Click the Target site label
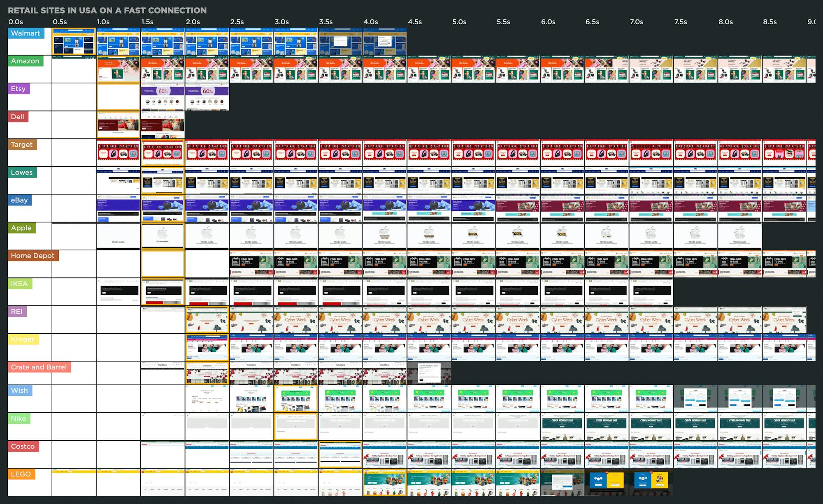This screenshot has width=823, height=504. point(22,145)
